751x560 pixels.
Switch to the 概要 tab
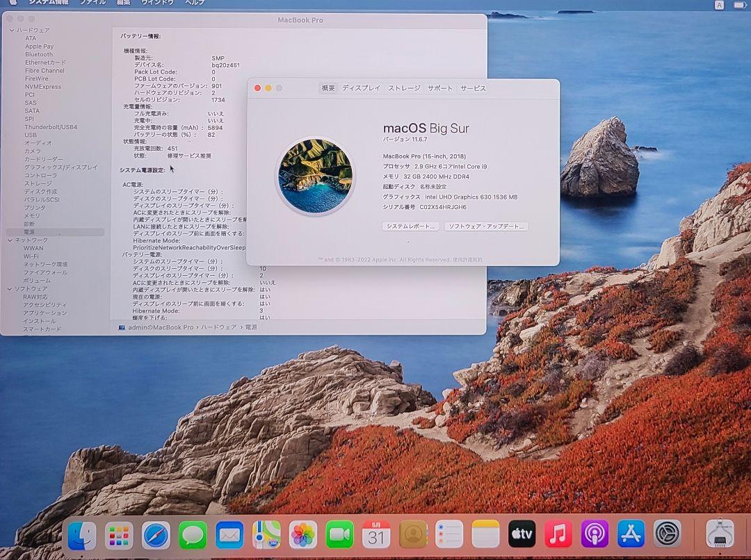[328, 88]
